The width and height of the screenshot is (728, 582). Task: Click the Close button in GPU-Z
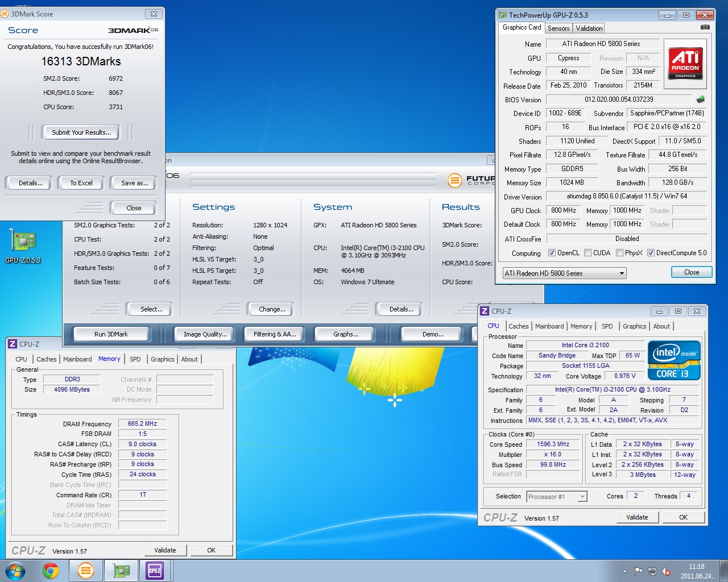692,272
